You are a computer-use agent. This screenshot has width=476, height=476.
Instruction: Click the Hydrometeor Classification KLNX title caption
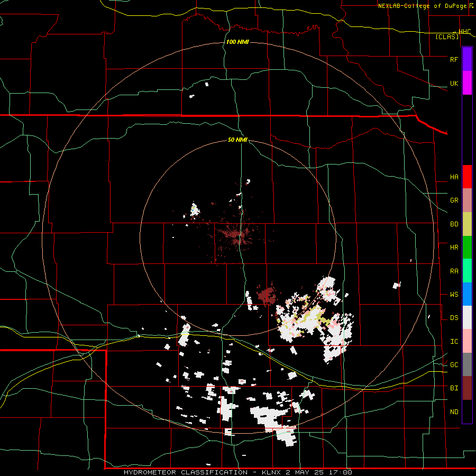coord(237,472)
